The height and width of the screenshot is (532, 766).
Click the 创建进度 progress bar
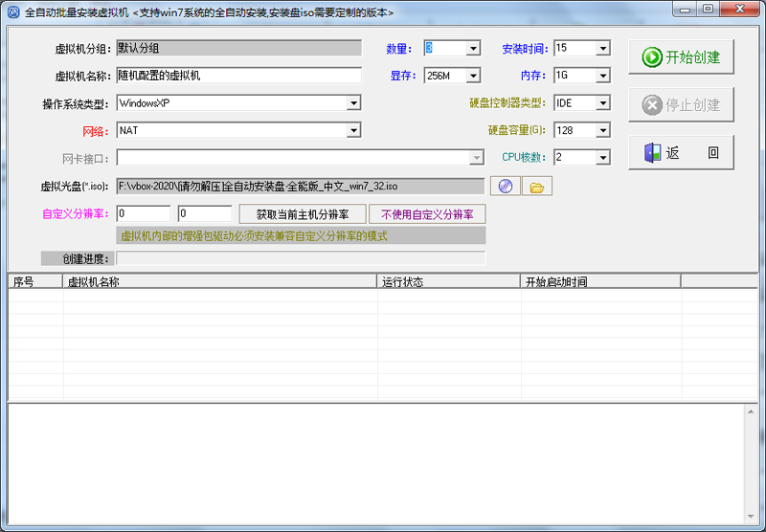301,258
